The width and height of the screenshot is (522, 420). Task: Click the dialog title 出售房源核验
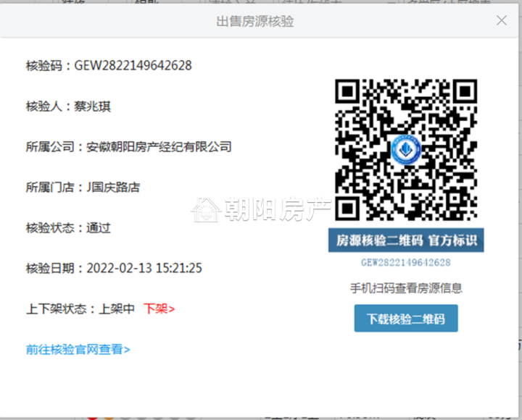(x=255, y=21)
